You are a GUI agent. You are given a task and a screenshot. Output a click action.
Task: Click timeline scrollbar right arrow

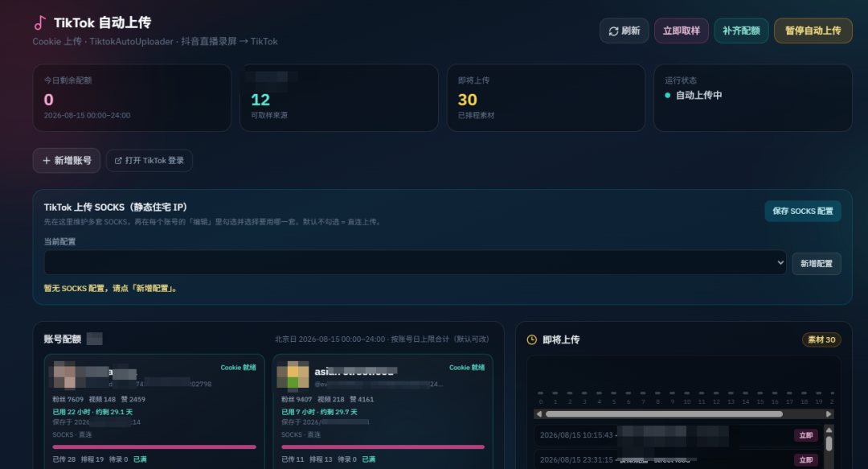click(x=828, y=414)
